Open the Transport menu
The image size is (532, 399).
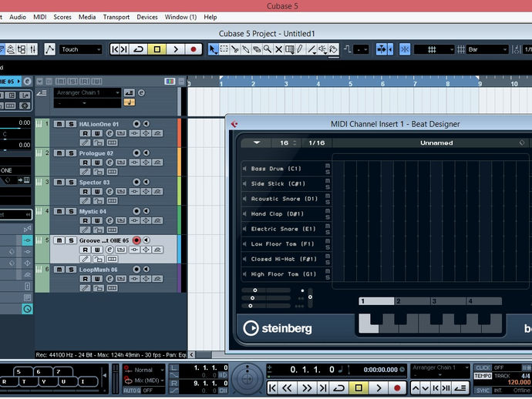click(116, 17)
